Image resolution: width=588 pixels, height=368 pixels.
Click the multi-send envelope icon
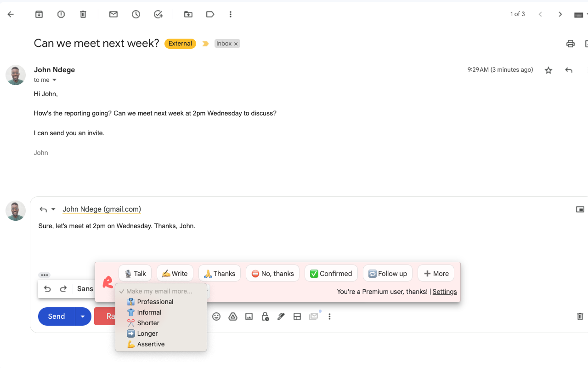click(x=314, y=316)
